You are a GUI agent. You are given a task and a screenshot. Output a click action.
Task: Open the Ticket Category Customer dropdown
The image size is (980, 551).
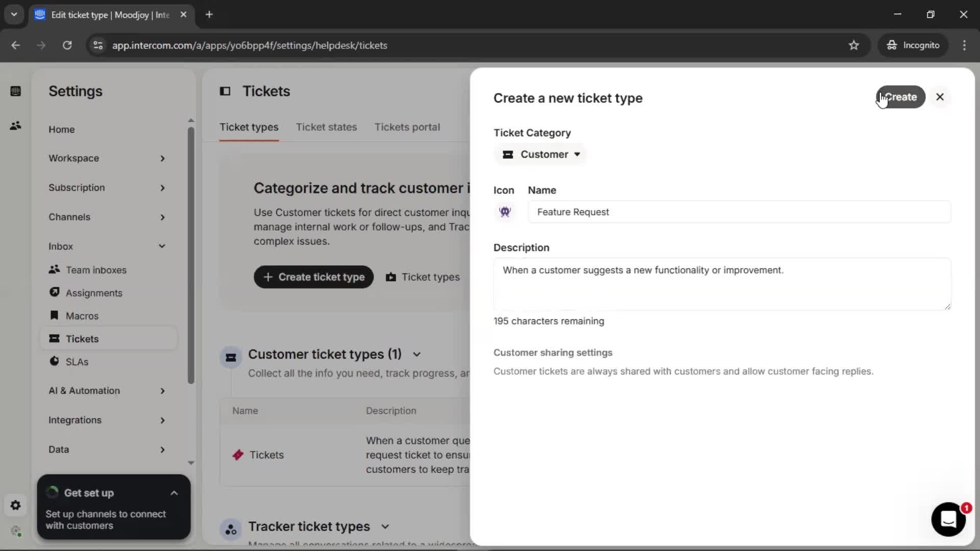pyautogui.click(x=541, y=155)
